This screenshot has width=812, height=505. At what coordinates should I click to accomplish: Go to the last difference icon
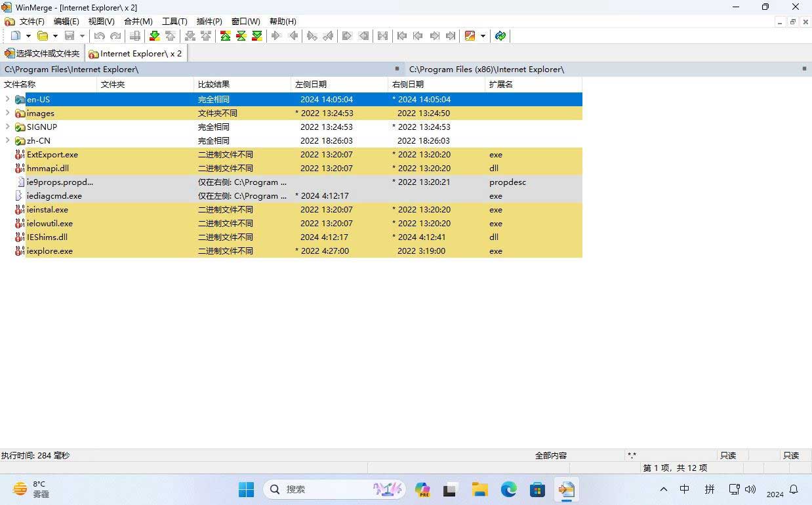(x=257, y=36)
